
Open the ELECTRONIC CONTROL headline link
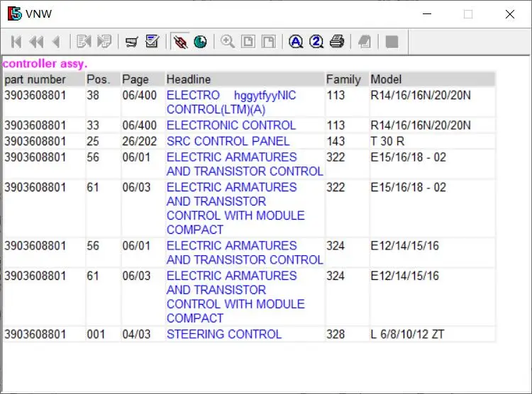tap(231, 125)
